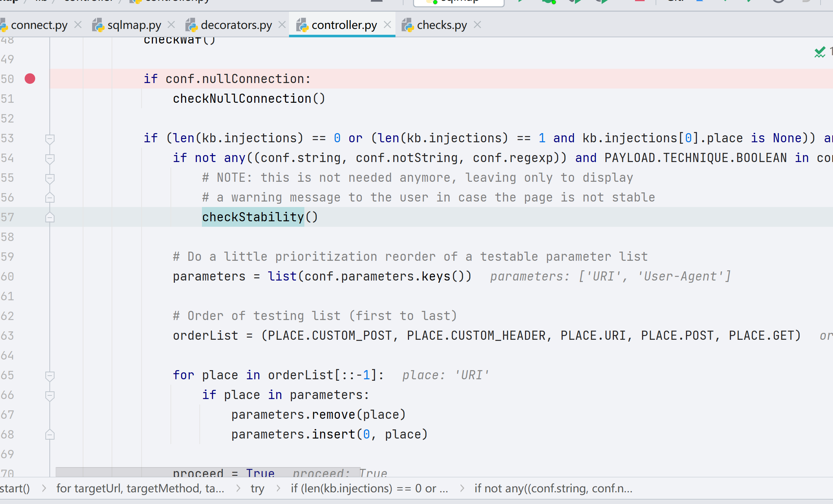Click PLACE.CUSTOM_HEADER on line 63

click(x=476, y=336)
